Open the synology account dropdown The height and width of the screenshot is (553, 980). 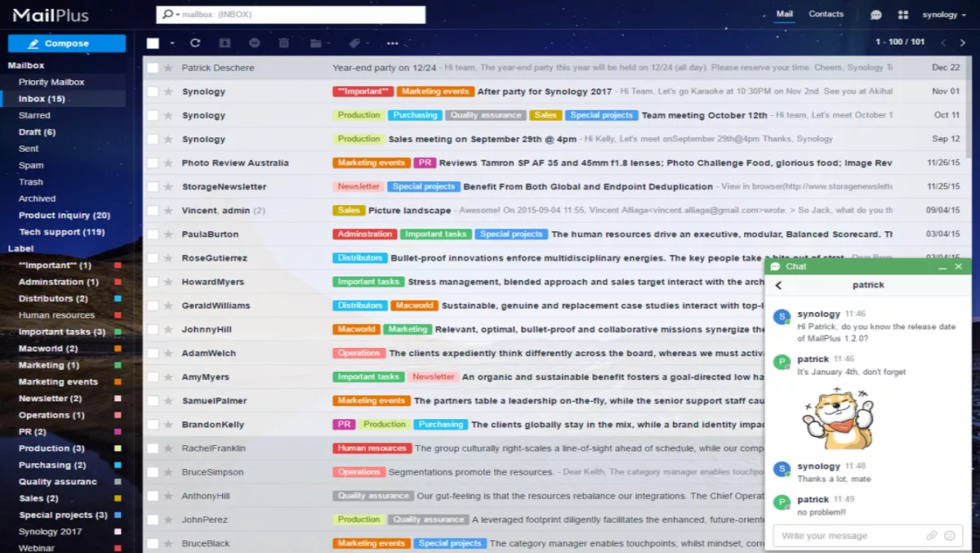943,15
